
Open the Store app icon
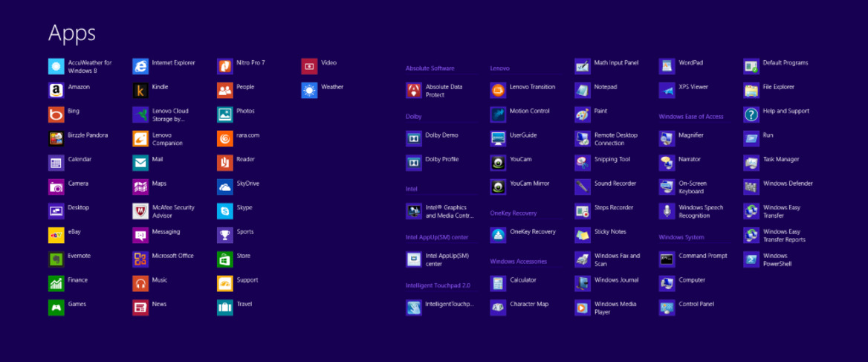[x=224, y=259]
